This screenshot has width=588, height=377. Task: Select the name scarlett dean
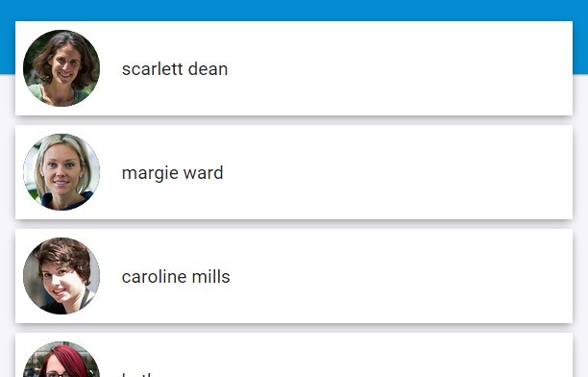pos(175,69)
